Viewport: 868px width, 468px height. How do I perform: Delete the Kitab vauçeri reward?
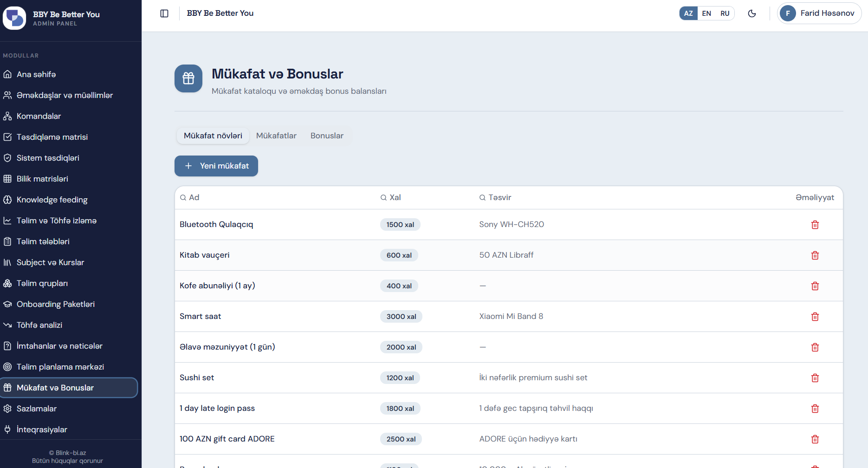815,255
